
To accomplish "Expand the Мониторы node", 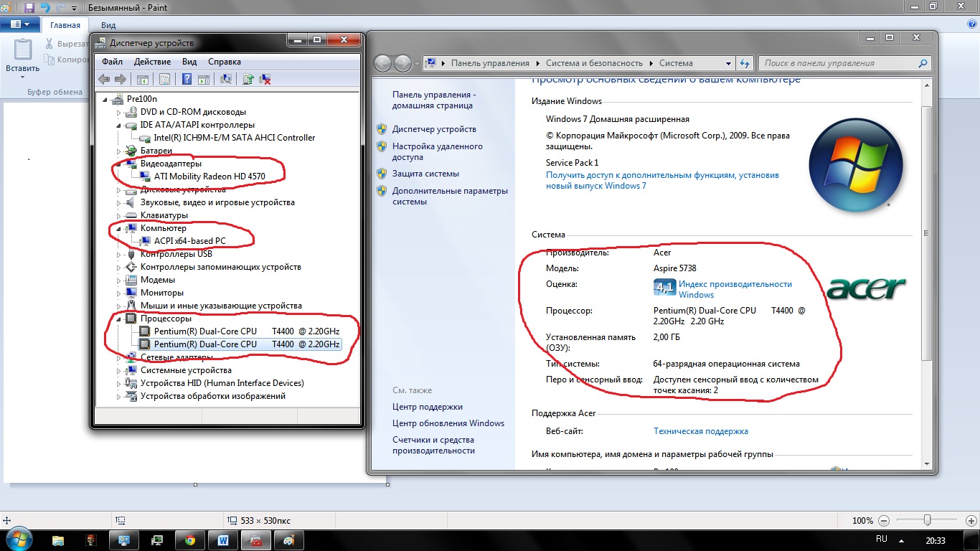I will click(119, 293).
